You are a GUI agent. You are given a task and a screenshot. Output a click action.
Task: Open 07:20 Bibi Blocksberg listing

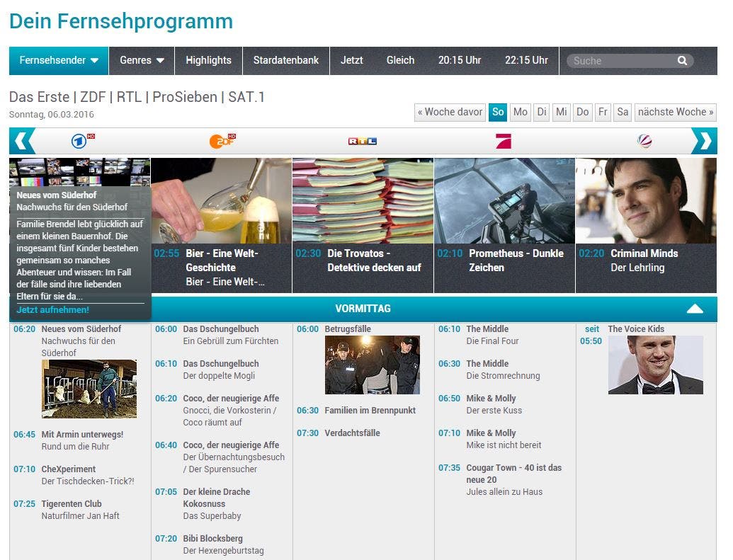point(212,538)
